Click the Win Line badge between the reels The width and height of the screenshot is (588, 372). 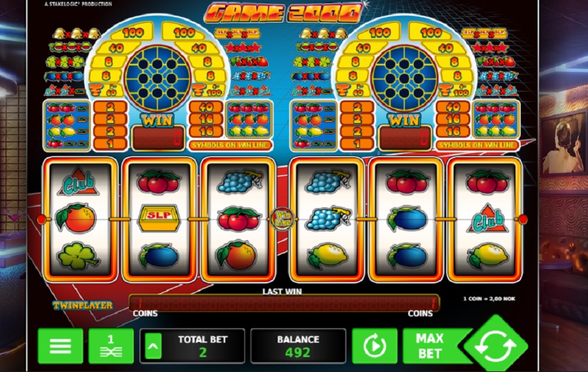282,219
